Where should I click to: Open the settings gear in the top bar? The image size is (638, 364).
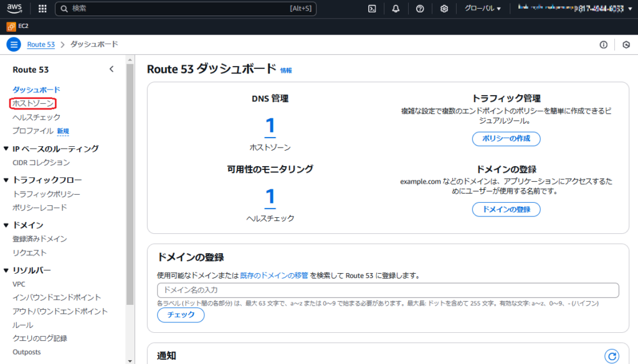444,9
